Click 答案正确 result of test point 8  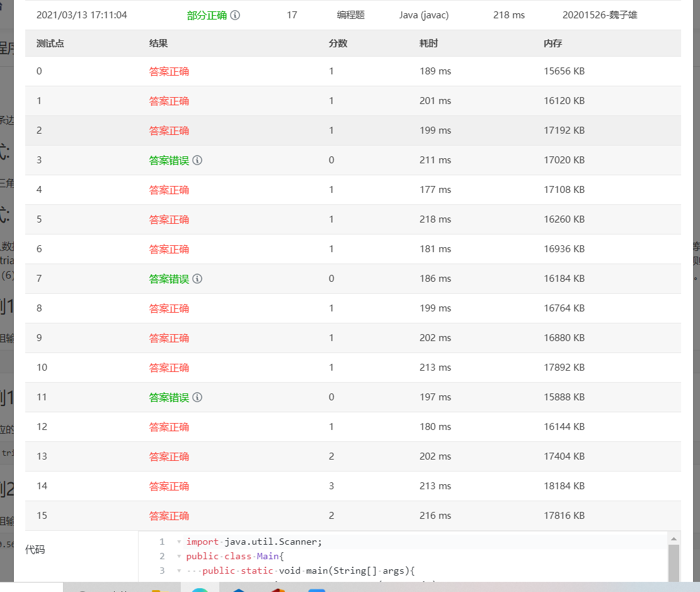tap(169, 308)
